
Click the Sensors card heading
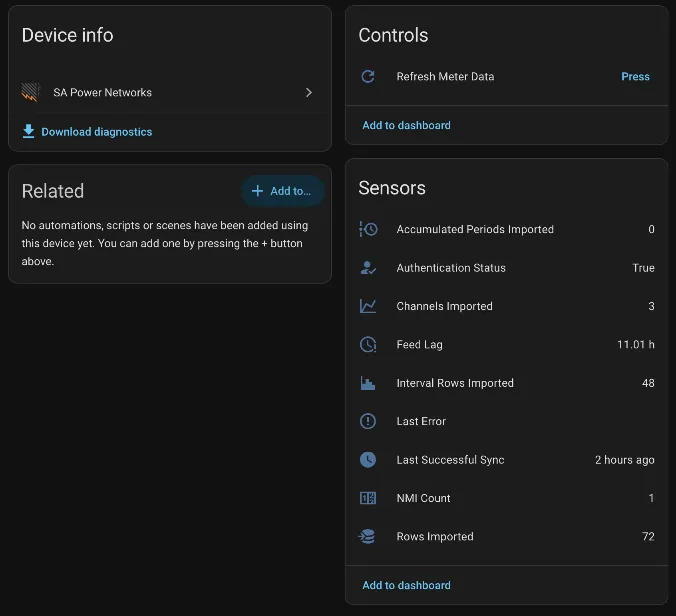(x=392, y=188)
